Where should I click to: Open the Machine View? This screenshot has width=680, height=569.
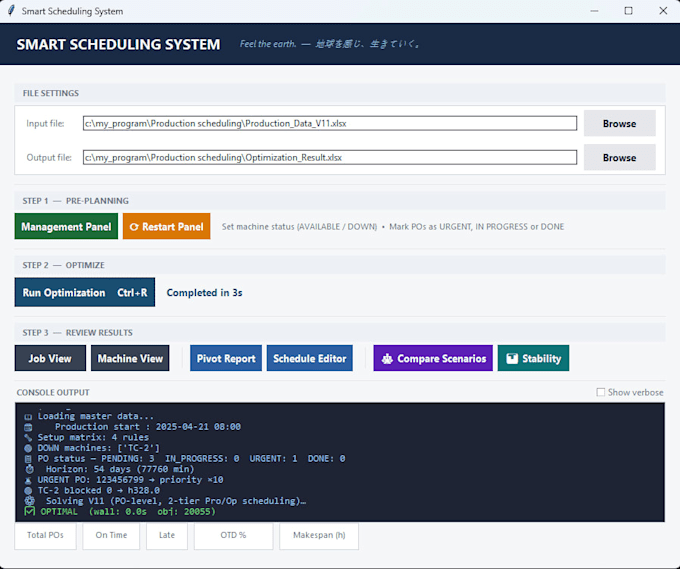pyautogui.click(x=130, y=358)
